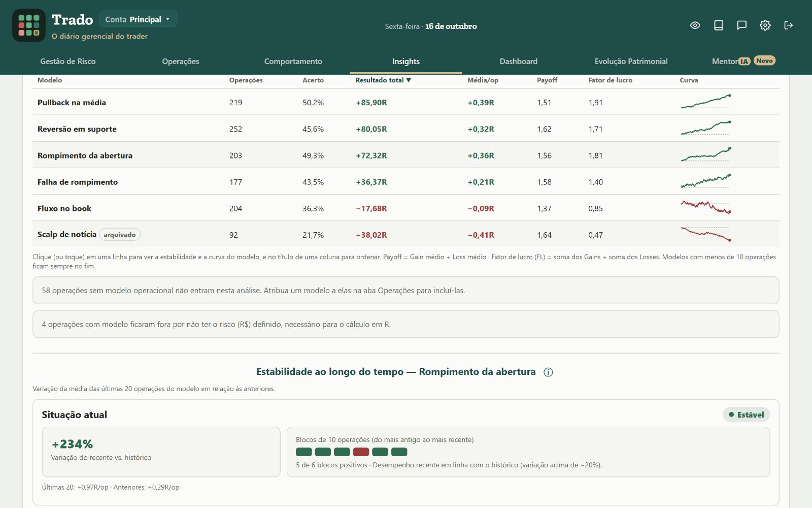Switch to Gestão de Risco tab

coord(68,61)
